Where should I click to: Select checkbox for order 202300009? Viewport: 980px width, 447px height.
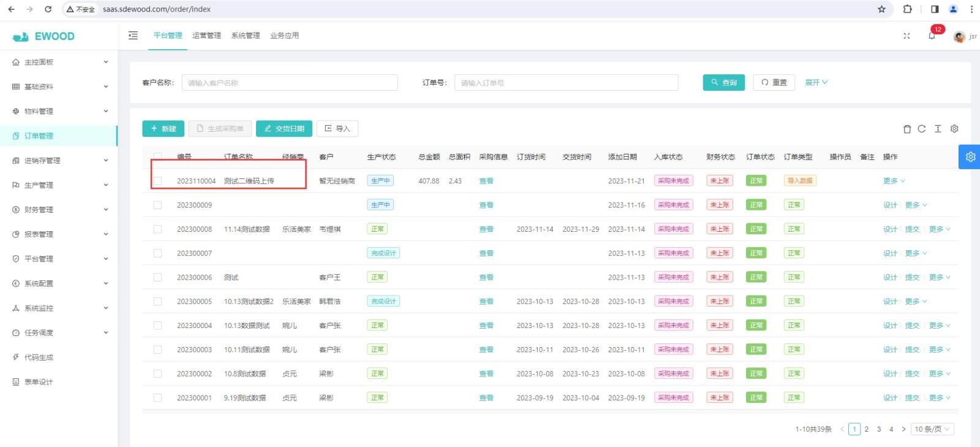157,205
